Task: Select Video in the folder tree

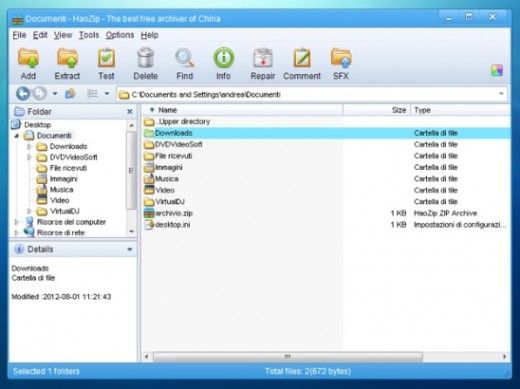Action: tap(60, 200)
